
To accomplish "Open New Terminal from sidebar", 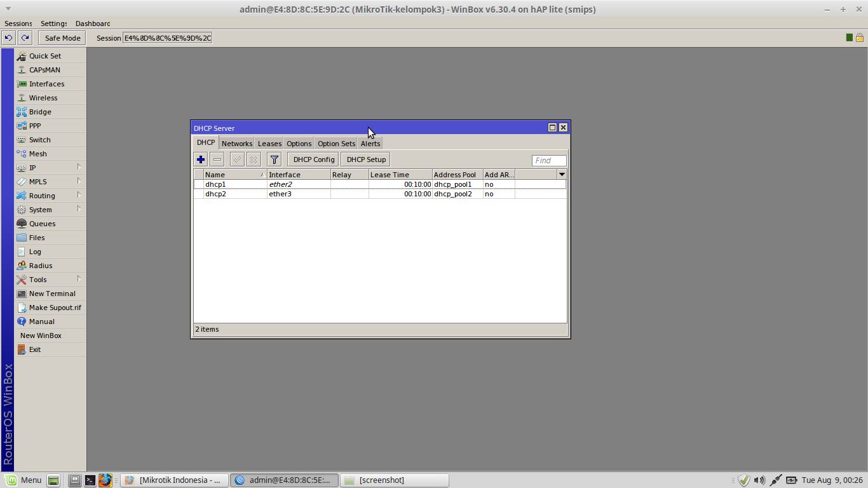I will (50, 294).
